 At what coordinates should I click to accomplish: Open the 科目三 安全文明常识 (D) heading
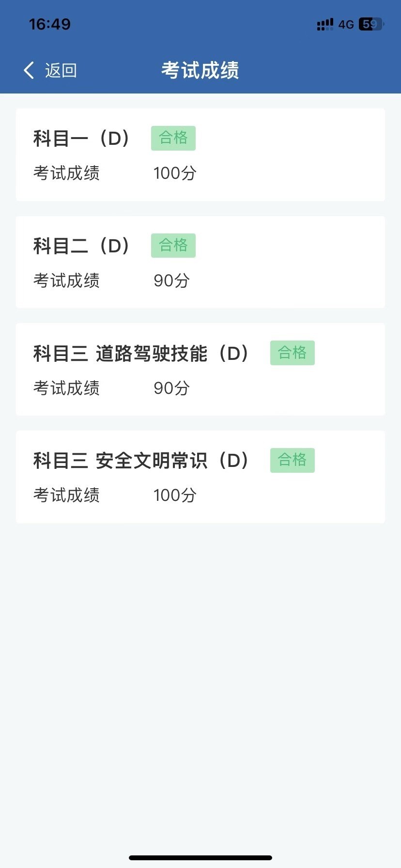(x=141, y=461)
